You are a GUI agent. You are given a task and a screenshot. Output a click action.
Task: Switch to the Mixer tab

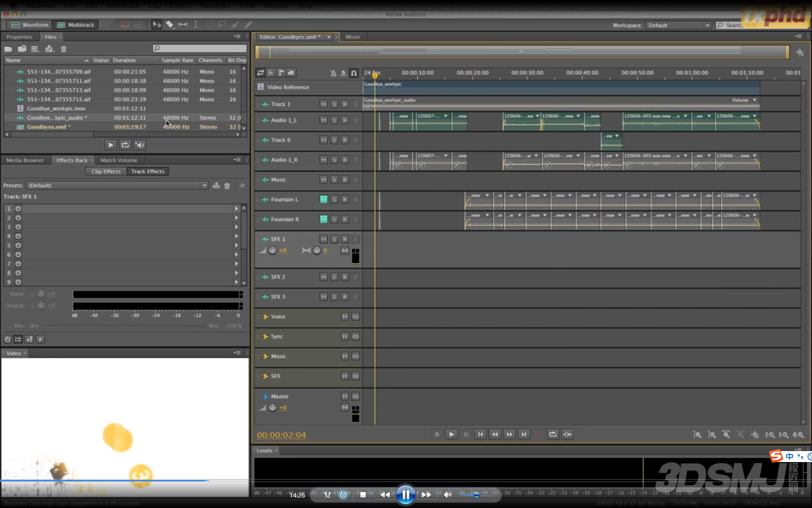353,37
